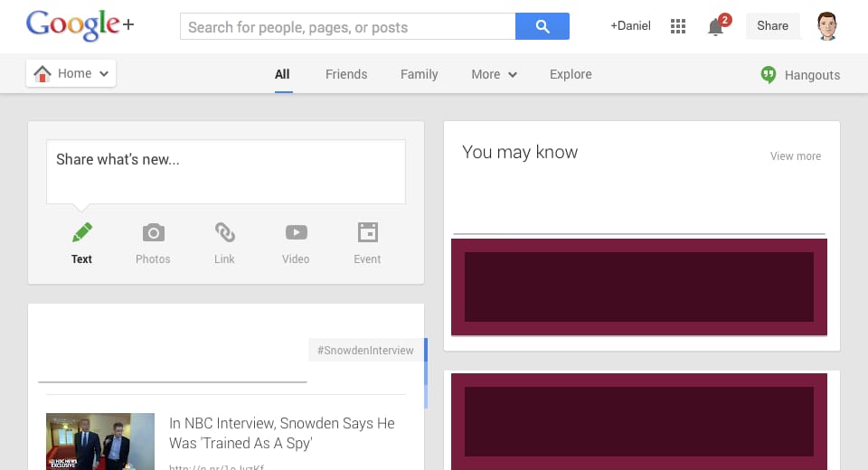Select the green pencil Text icon
Image resolution: width=868 pixels, height=470 pixels.
click(82, 232)
